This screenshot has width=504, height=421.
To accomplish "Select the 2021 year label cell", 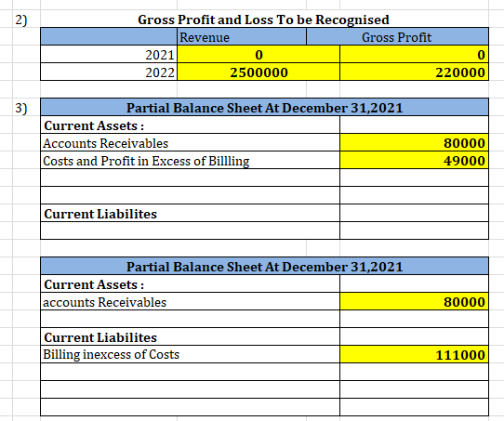I will [109, 54].
